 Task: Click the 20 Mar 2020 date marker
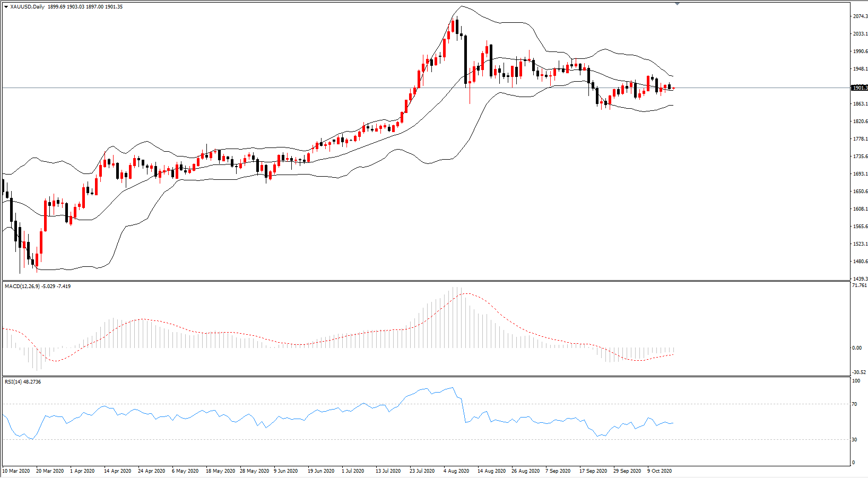[x=50, y=471]
